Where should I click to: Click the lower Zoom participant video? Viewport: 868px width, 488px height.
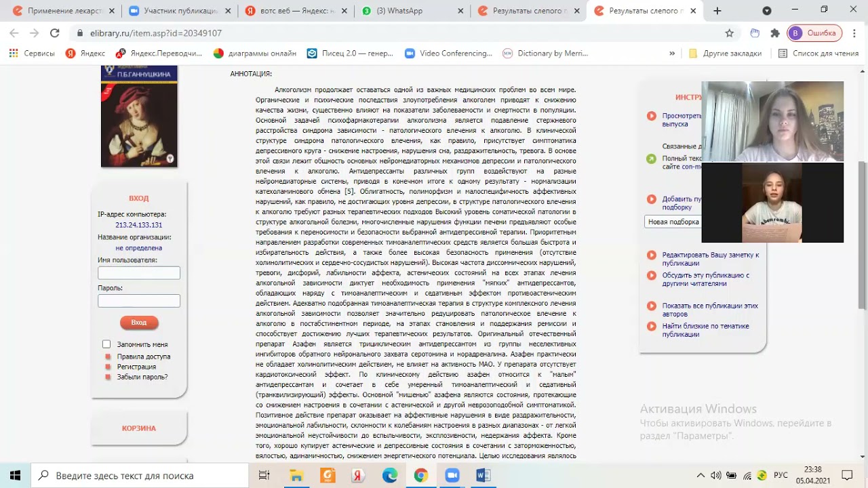(772, 203)
